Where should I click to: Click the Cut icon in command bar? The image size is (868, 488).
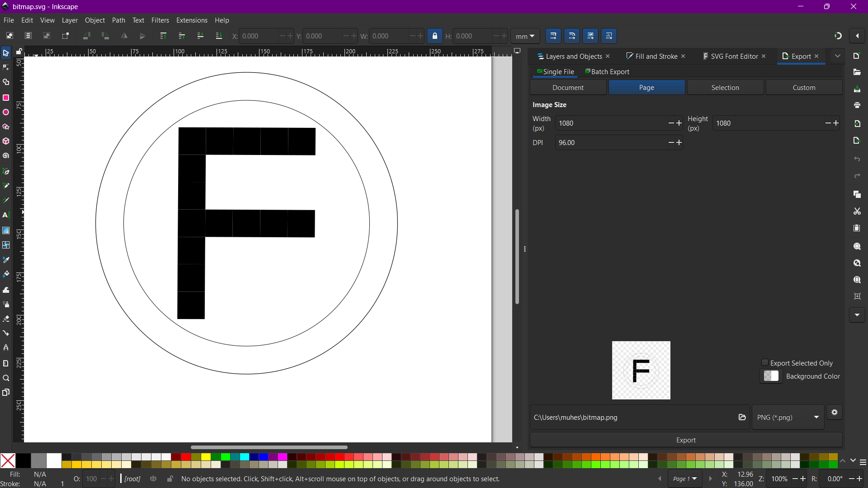click(857, 211)
